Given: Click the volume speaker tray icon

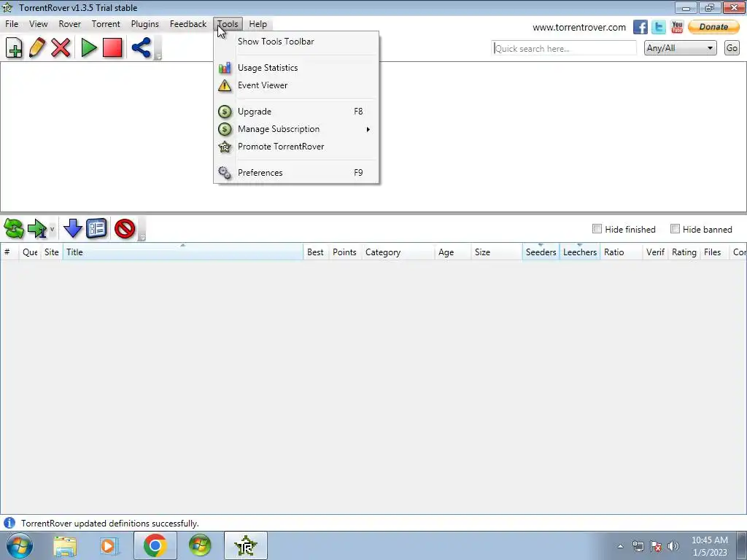Looking at the screenshot, I should [673, 546].
